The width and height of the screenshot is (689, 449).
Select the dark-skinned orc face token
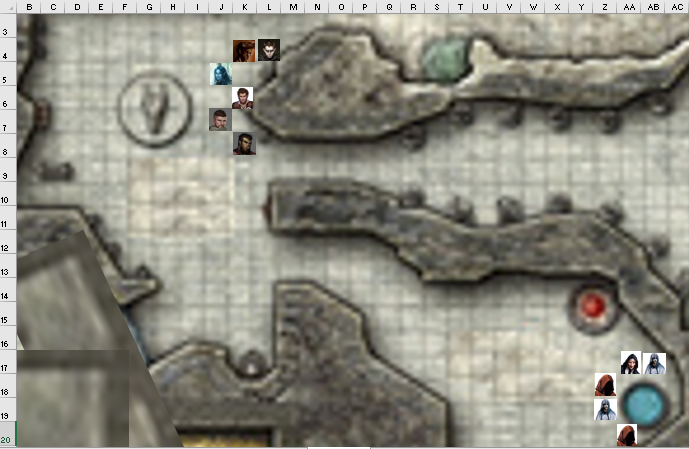coord(244,144)
